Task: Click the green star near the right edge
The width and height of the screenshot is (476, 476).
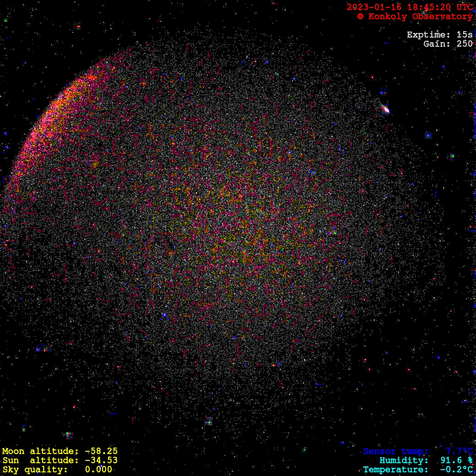Action: tap(452, 156)
